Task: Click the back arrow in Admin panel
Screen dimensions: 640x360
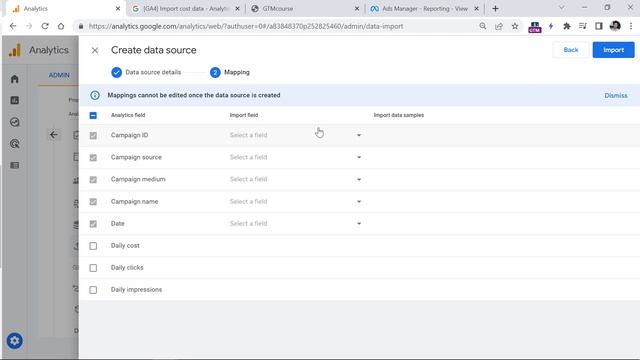Action: tap(53, 135)
